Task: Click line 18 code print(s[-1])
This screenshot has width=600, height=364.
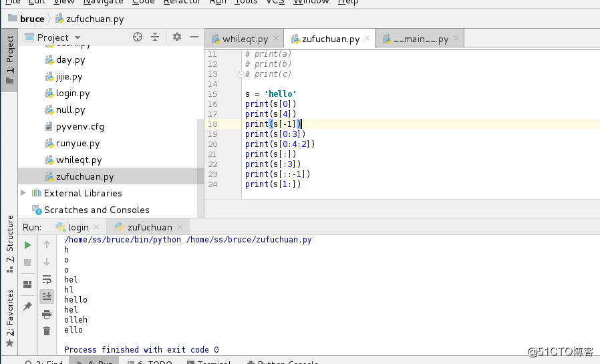Action: point(273,124)
